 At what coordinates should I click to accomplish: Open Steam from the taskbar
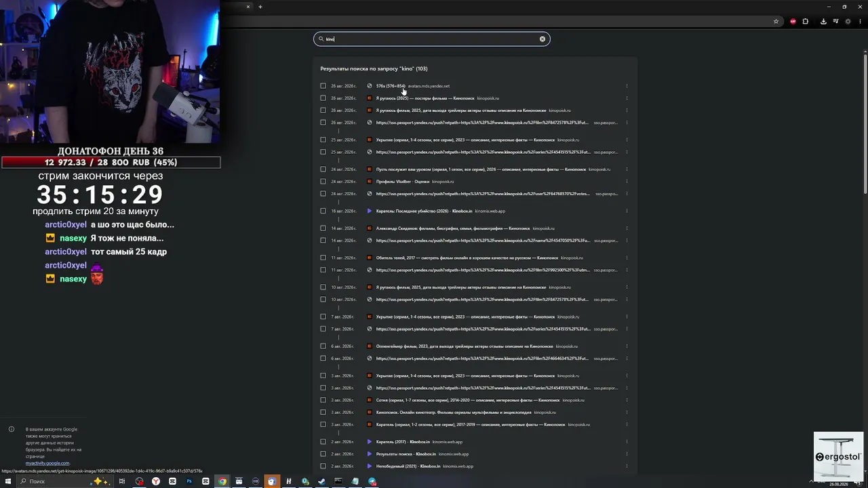pyautogui.click(x=321, y=481)
